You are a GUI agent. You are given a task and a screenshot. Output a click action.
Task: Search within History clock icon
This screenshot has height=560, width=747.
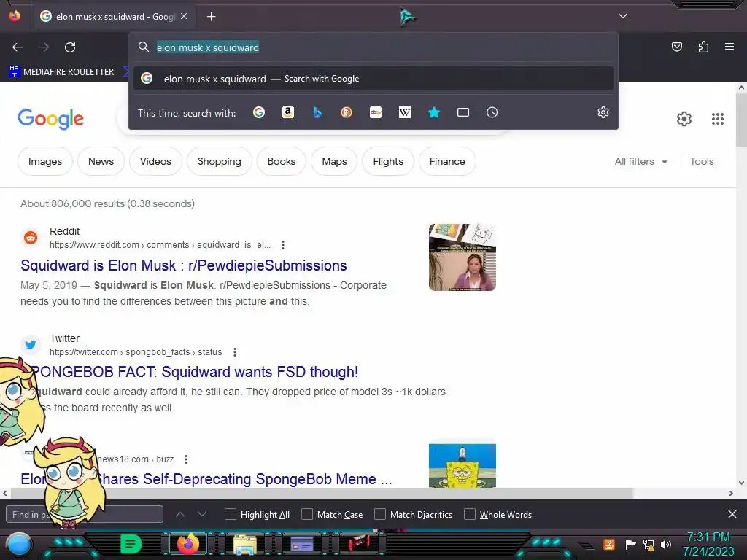point(492,112)
